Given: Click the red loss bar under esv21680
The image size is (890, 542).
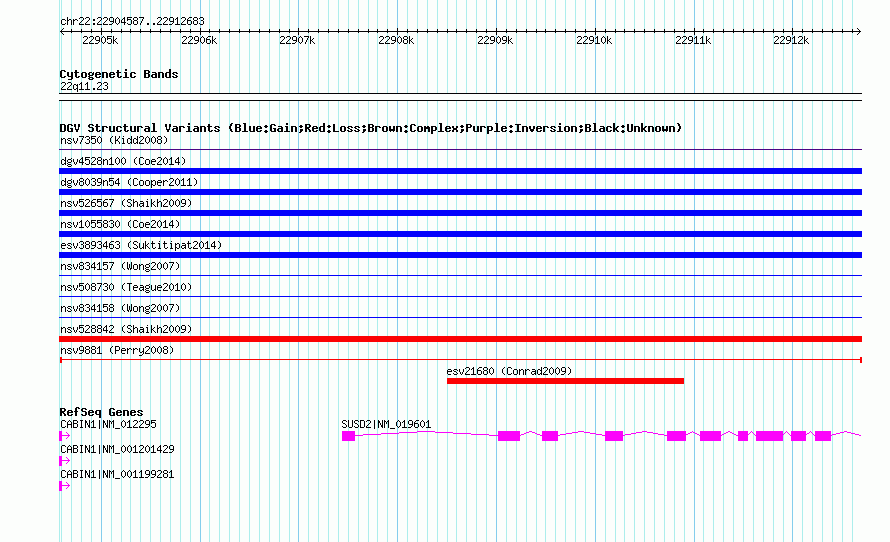Looking at the screenshot, I should (x=565, y=381).
